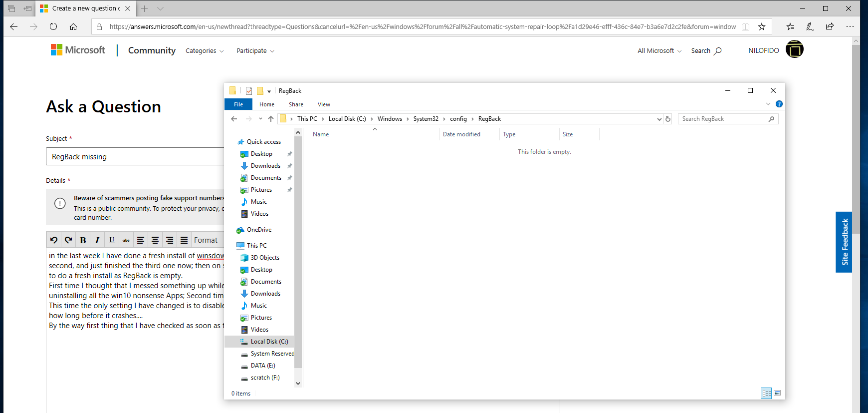Click the editor undo icon
This screenshot has width=868, height=413.
tap(54, 240)
